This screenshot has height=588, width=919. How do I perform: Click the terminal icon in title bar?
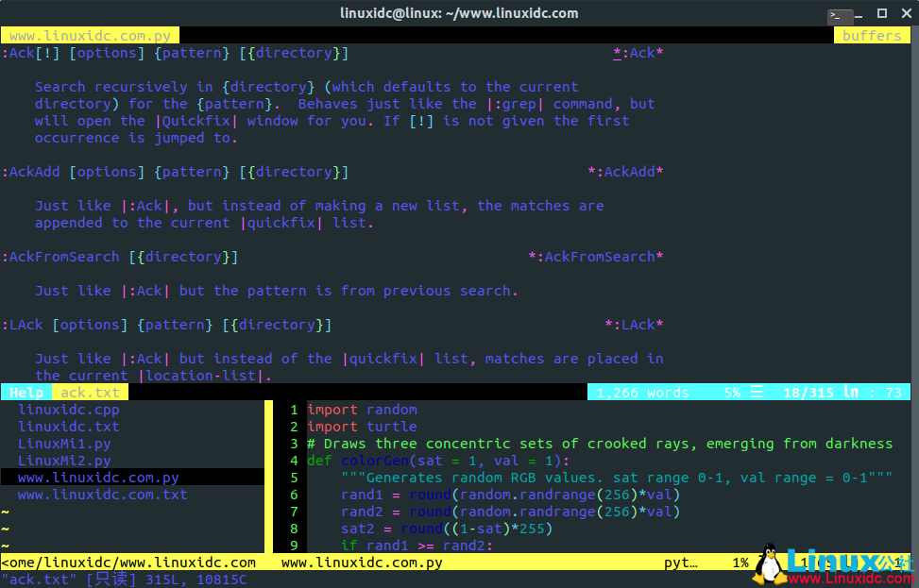(840, 15)
